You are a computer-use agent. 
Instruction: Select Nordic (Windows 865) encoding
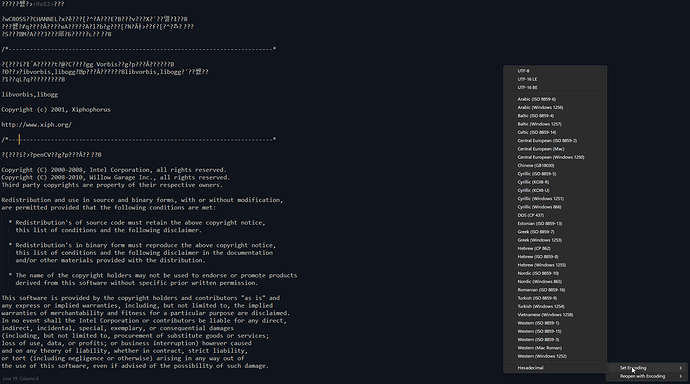555,282
